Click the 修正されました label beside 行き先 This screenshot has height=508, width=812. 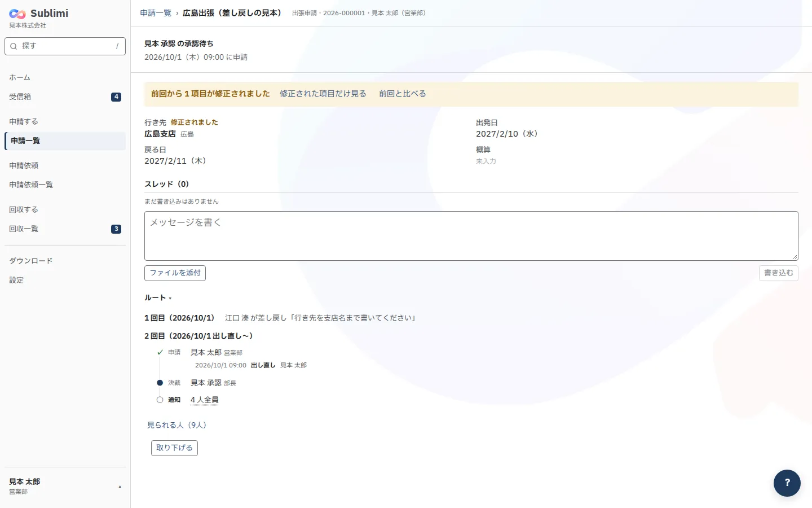(x=195, y=122)
